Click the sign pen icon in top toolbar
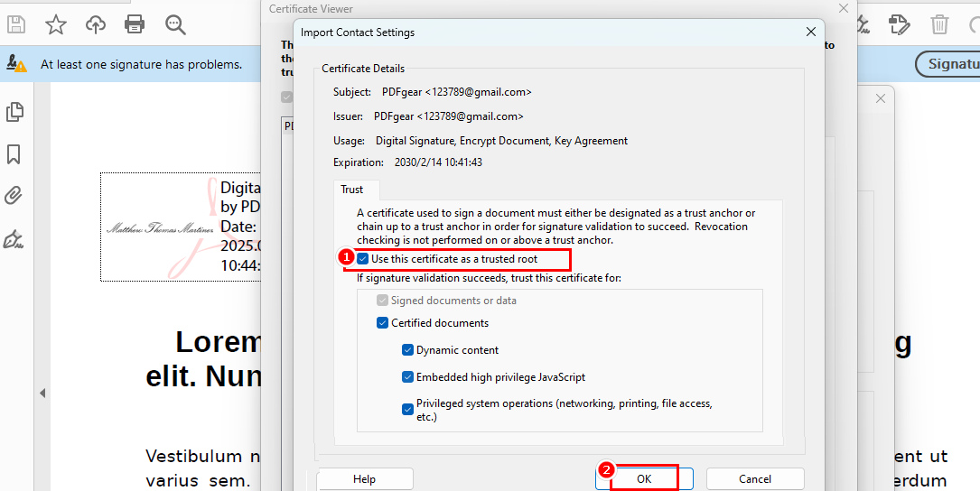The image size is (980, 491). tap(863, 25)
